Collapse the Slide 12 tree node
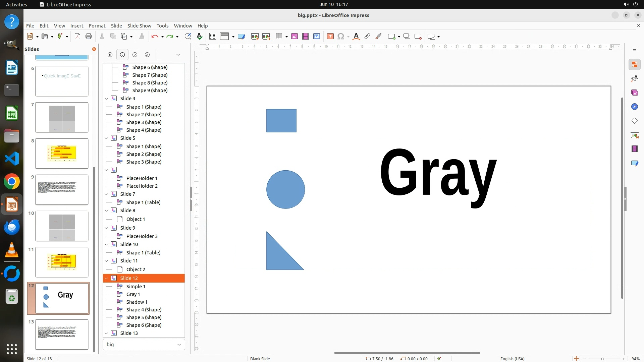 (106, 278)
